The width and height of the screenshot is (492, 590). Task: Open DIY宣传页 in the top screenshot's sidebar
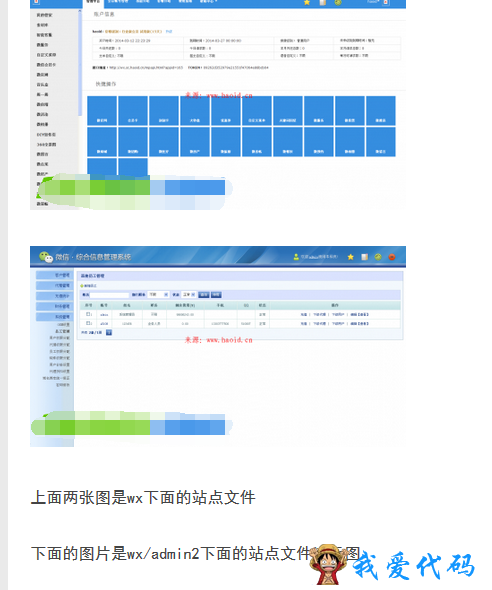(x=46, y=134)
